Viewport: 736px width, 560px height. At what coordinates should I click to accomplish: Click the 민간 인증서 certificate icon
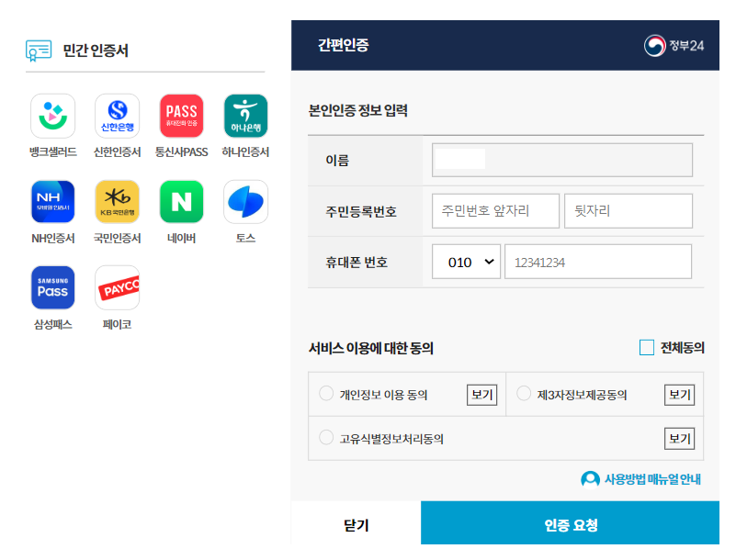[x=39, y=50]
